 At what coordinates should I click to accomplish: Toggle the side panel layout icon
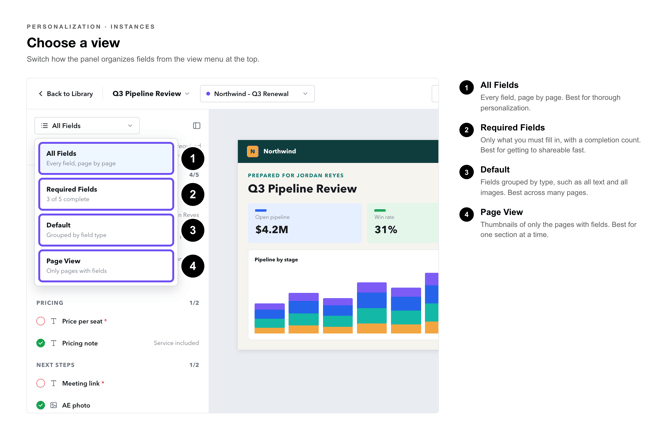point(197,126)
